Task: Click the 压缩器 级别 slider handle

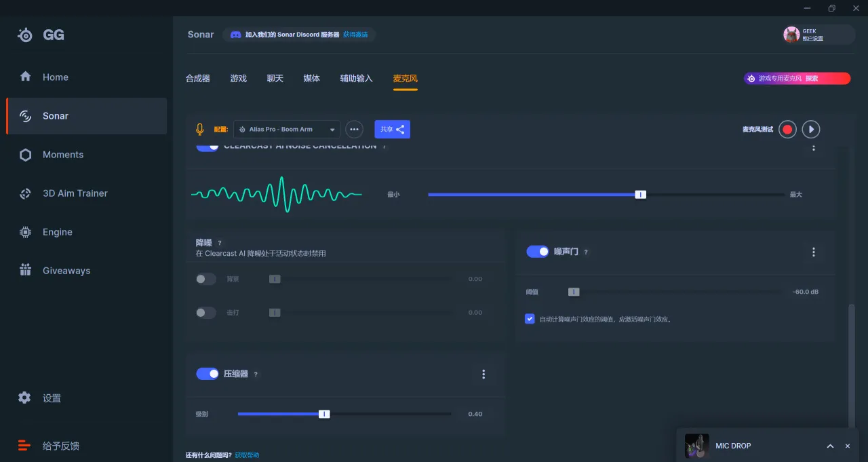Action: click(x=324, y=414)
